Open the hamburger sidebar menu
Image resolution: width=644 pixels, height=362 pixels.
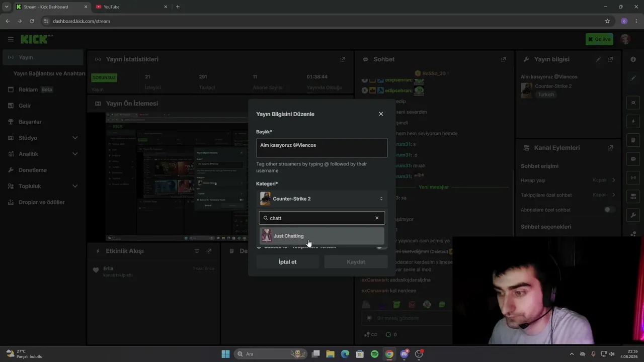pyautogui.click(x=11, y=39)
